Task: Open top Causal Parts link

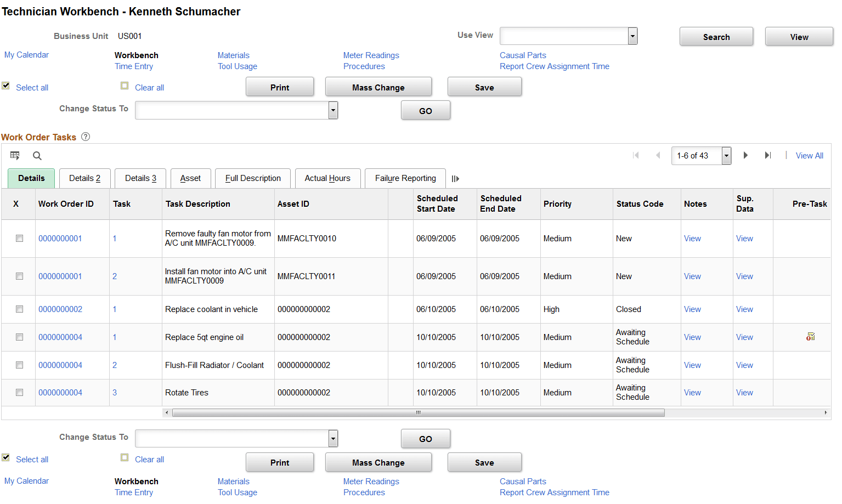Action: point(523,55)
